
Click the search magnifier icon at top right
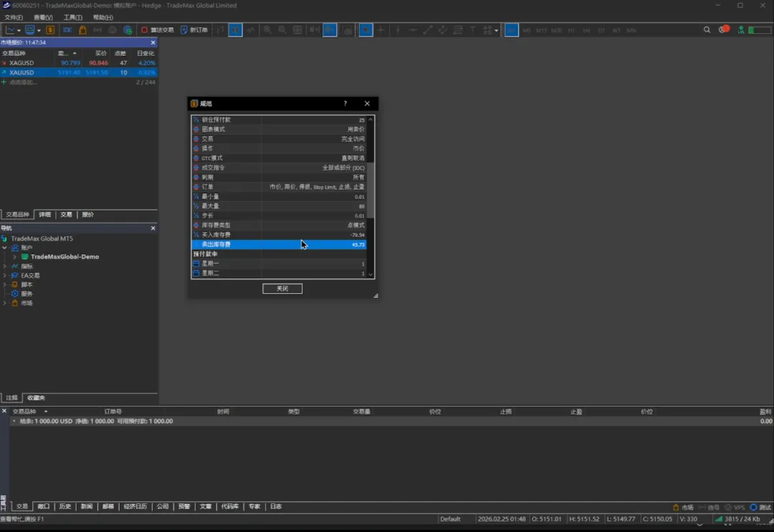[707, 30]
